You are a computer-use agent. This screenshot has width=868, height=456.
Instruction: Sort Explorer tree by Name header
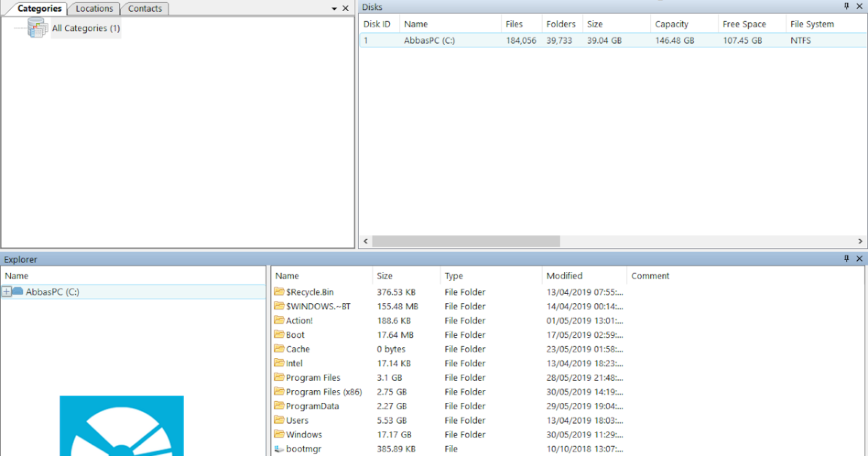133,276
